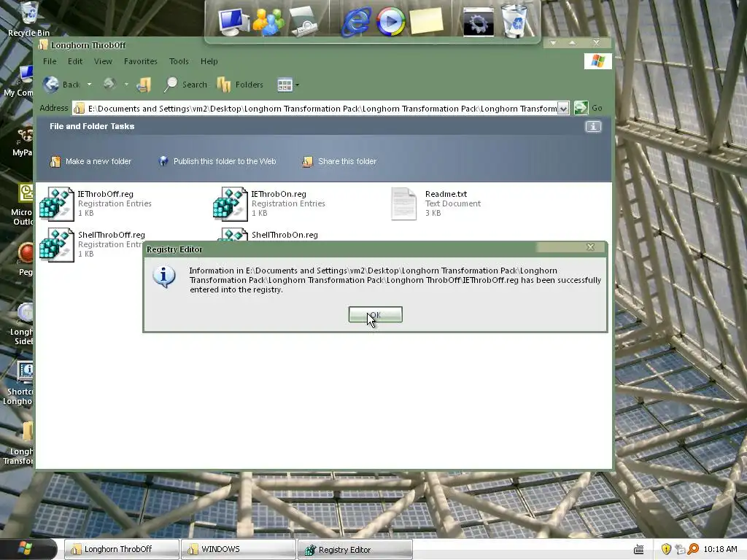
Task: Switch to Longhorn ThrobOff taskbar button
Action: 122,549
